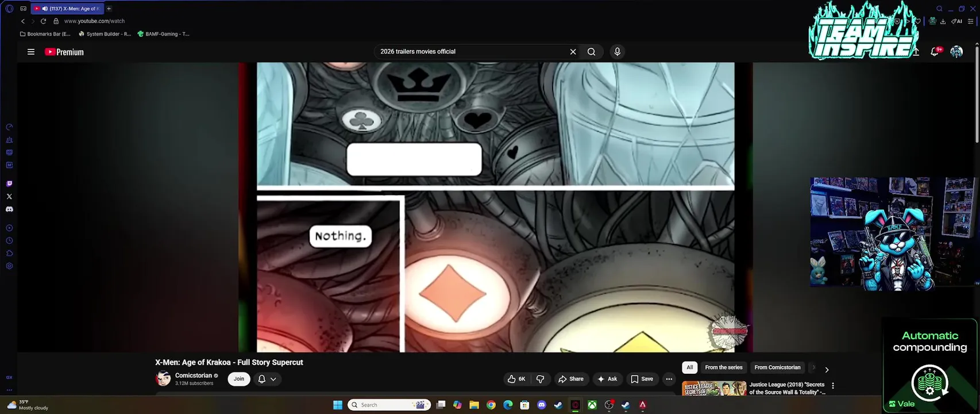Open options for Justice League video
This screenshot has height=414, width=980.
833,386
